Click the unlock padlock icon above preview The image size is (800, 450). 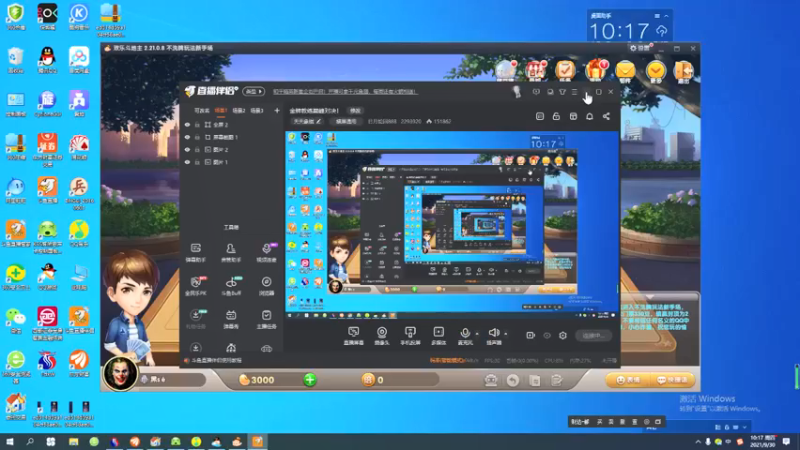[556, 116]
